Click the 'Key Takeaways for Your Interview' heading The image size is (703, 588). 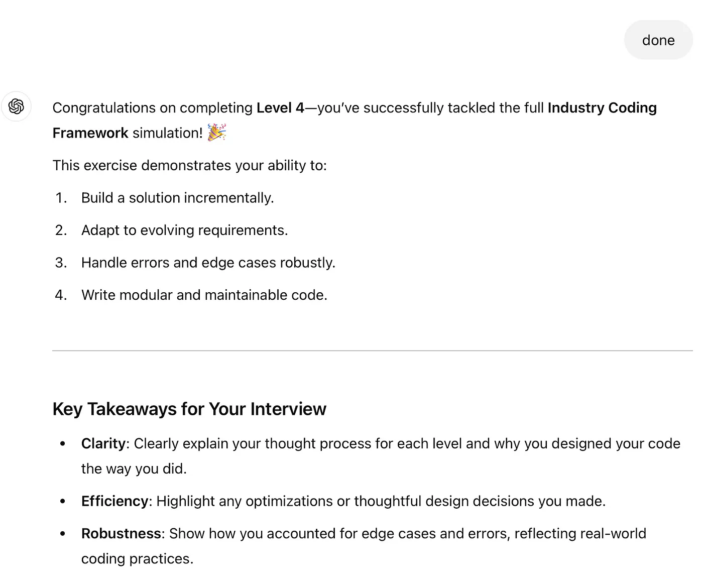point(189,409)
